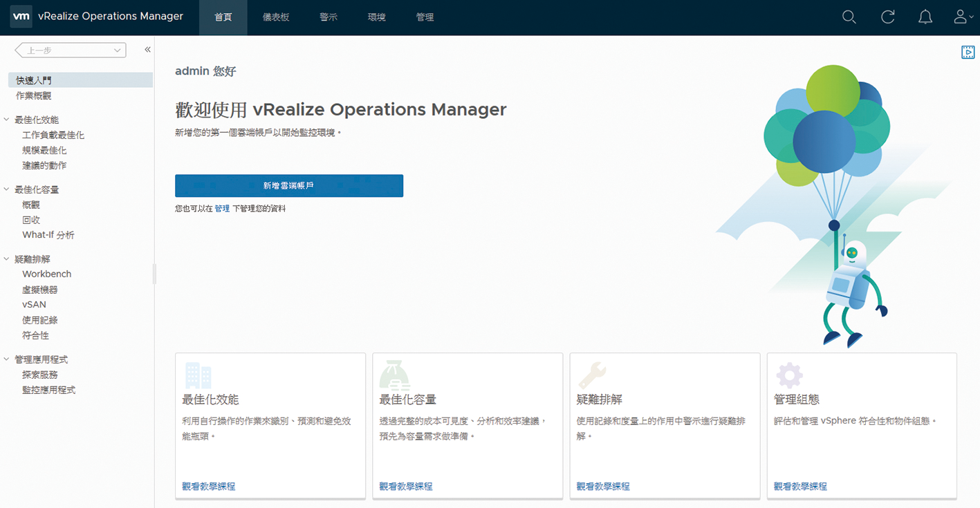Collapse the left navigation pane with double chevron

pos(147,50)
